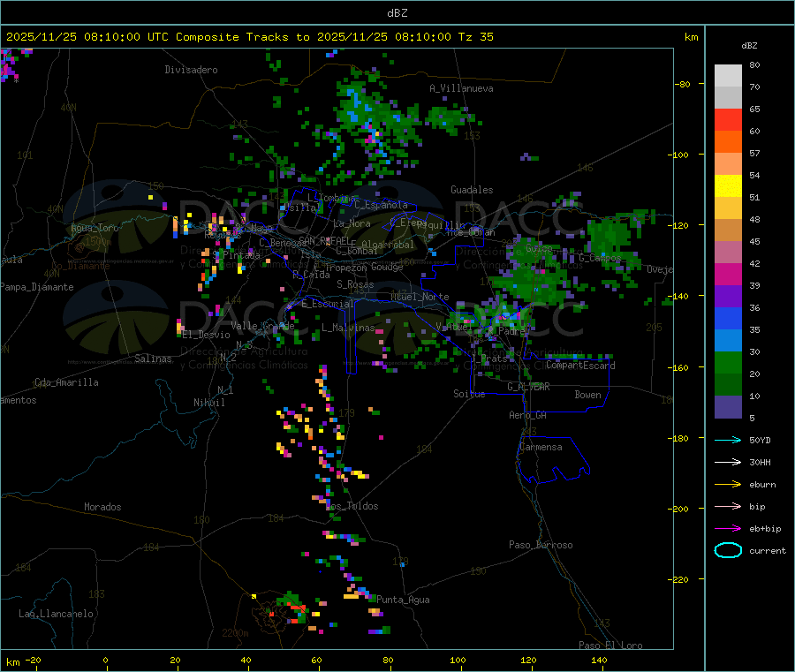Click the L_Malvinas map label
The height and width of the screenshot is (672, 795).
[348, 328]
